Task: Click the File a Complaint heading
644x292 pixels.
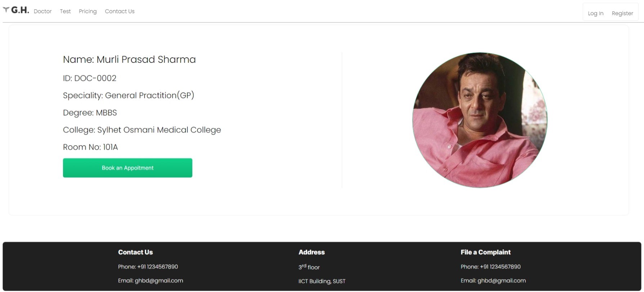Action: coord(486,252)
